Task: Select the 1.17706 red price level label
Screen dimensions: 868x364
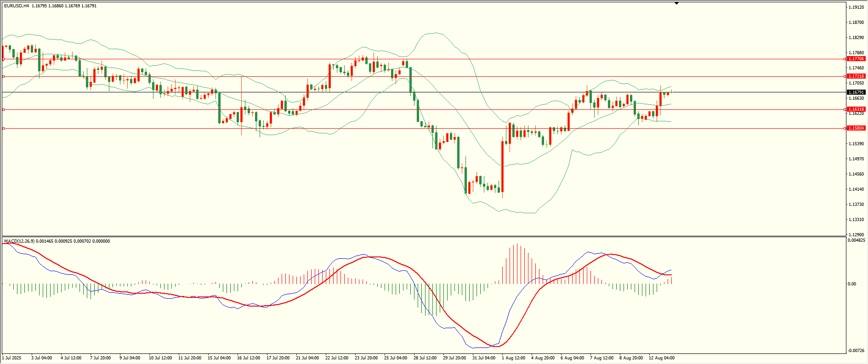Action: coord(857,59)
